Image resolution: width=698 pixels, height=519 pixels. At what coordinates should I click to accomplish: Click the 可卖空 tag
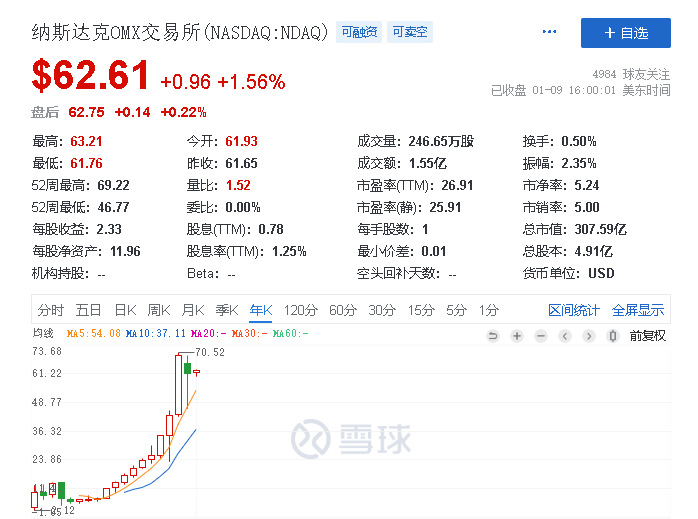point(410,32)
